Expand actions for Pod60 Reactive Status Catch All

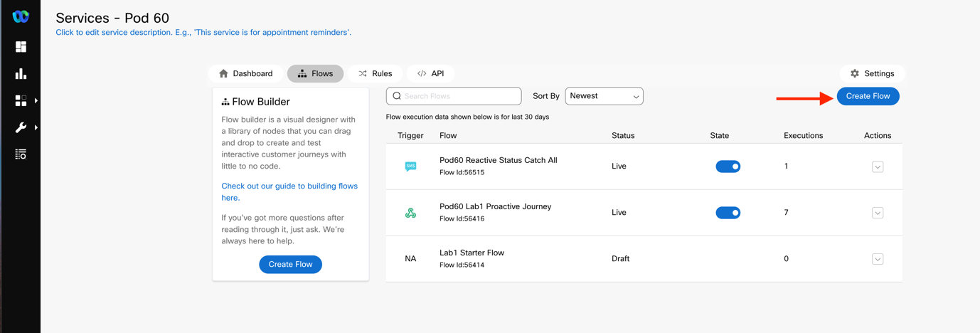(x=877, y=167)
